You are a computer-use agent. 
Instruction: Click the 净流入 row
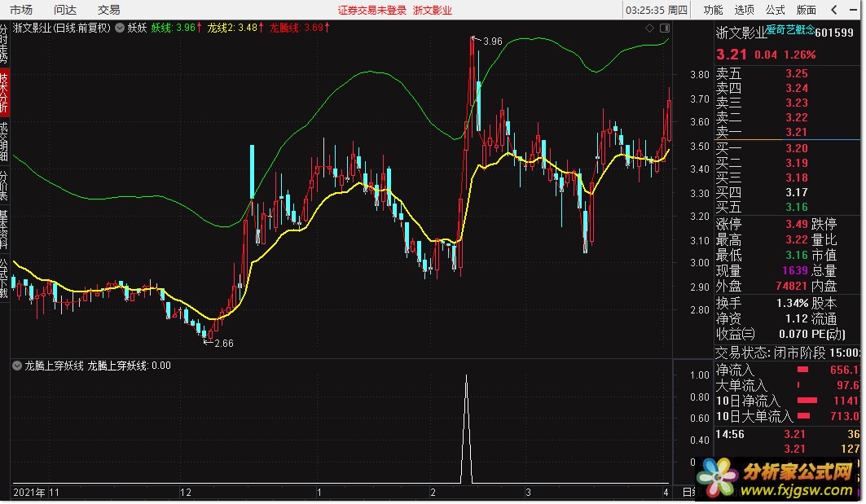click(788, 370)
